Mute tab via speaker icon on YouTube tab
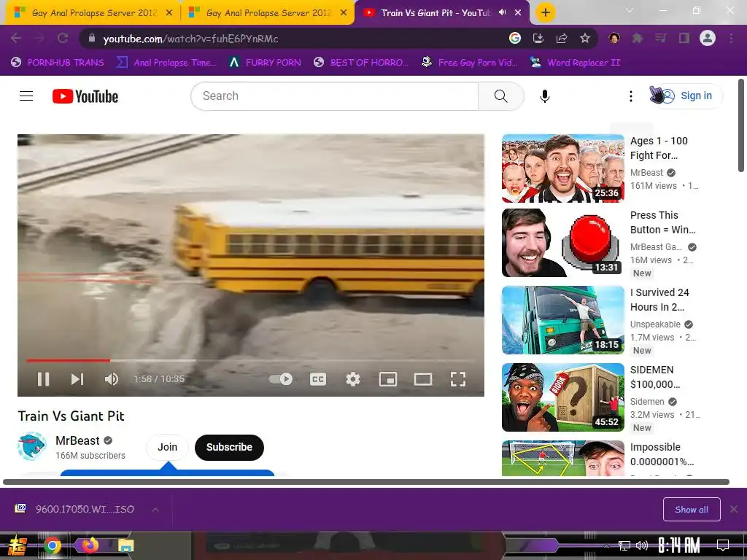 502,13
